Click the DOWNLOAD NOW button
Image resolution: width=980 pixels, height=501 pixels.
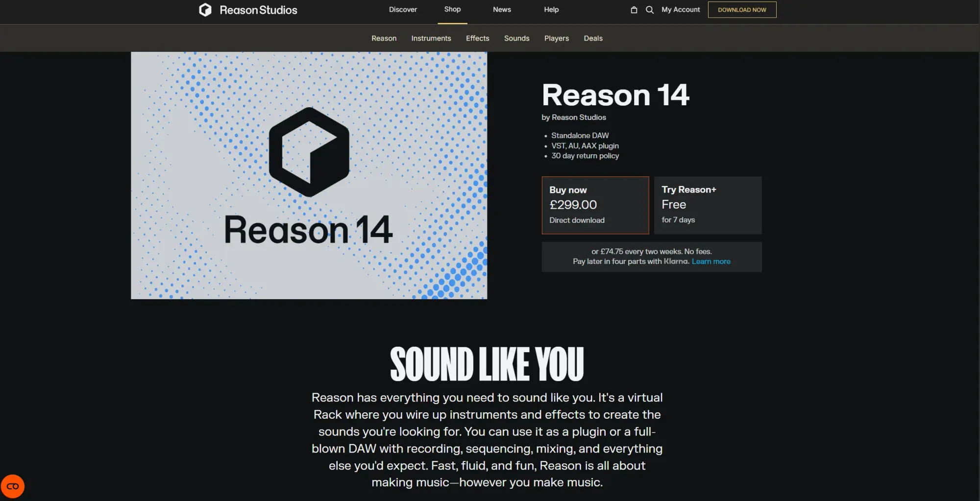pyautogui.click(x=742, y=10)
